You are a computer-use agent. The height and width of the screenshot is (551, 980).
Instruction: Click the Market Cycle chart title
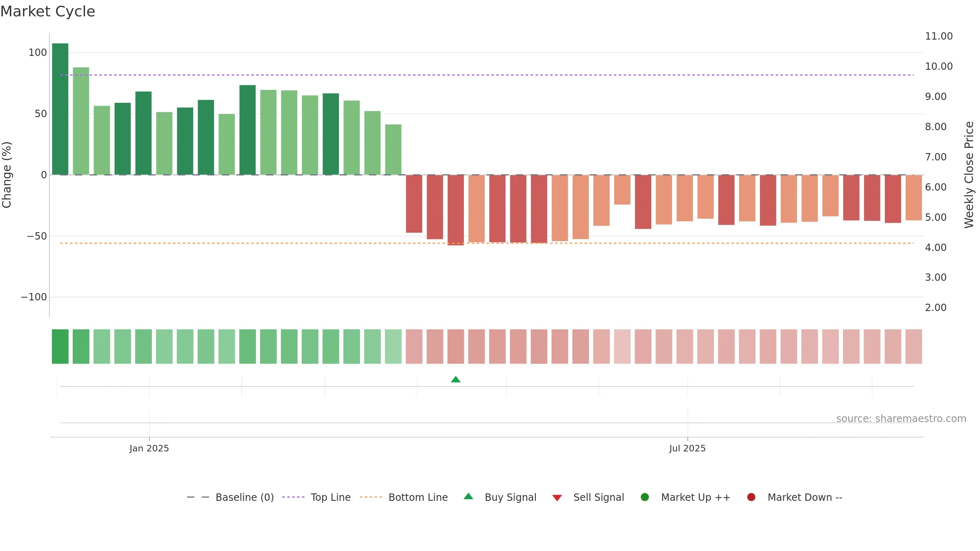[x=48, y=11]
